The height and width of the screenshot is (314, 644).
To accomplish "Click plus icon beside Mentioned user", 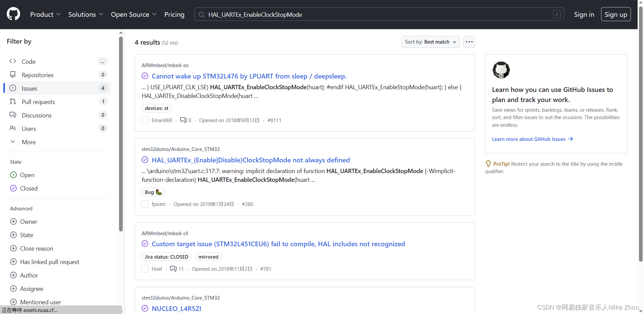I will tap(13, 302).
